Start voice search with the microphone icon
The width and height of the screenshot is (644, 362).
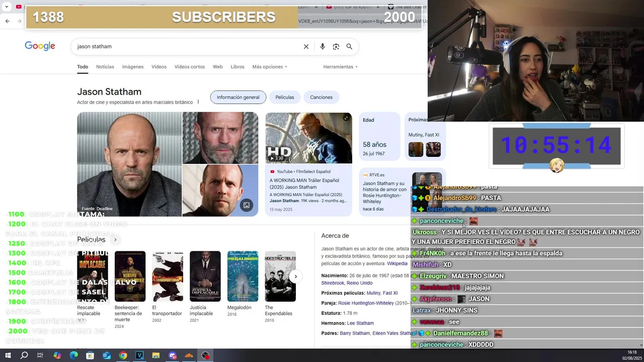pos(323,46)
